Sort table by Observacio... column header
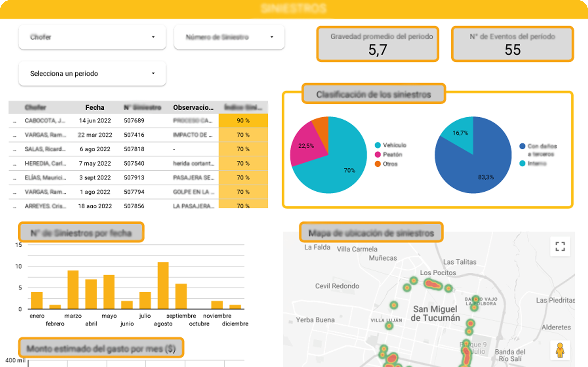This screenshot has width=588, height=367. point(193,108)
